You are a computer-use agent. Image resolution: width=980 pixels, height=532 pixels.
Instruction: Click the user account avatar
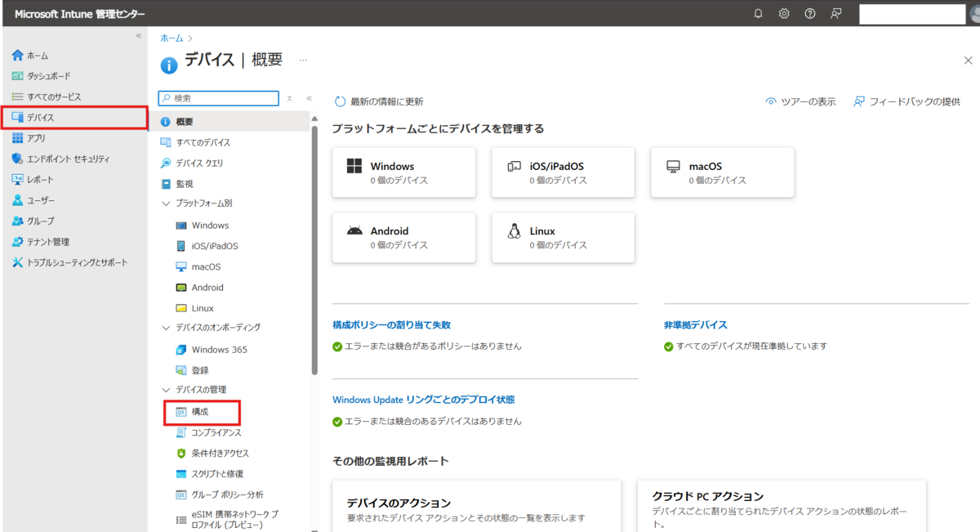pyautogui.click(x=973, y=14)
